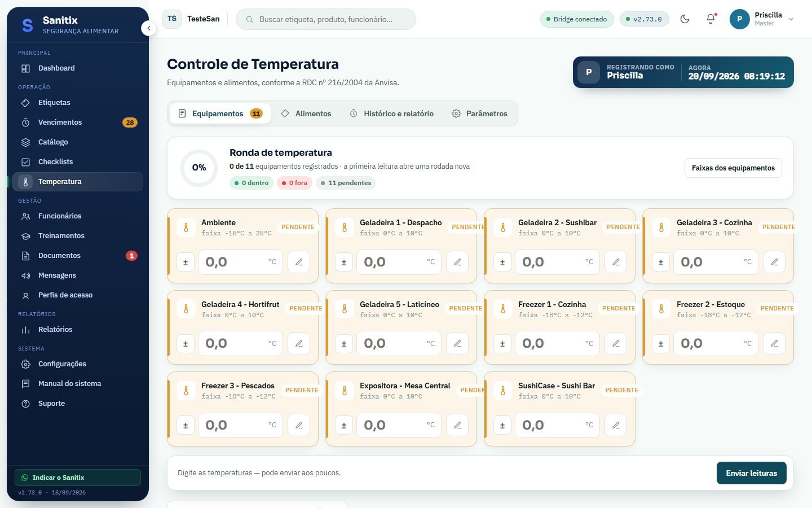812x508 pixels.
Task: Open Priscilla user menu dropdown arrow
Action: [791, 19]
